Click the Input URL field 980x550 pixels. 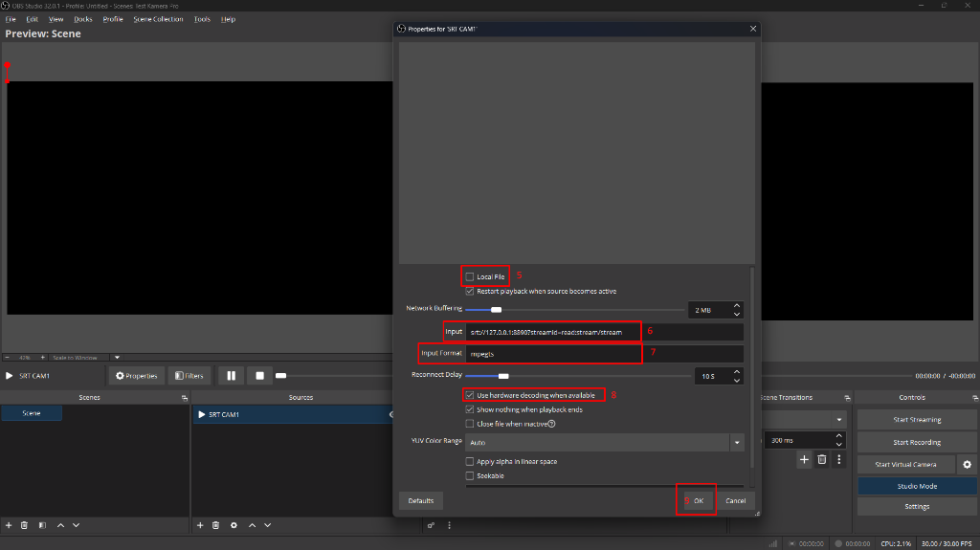(x=605, y=332)
